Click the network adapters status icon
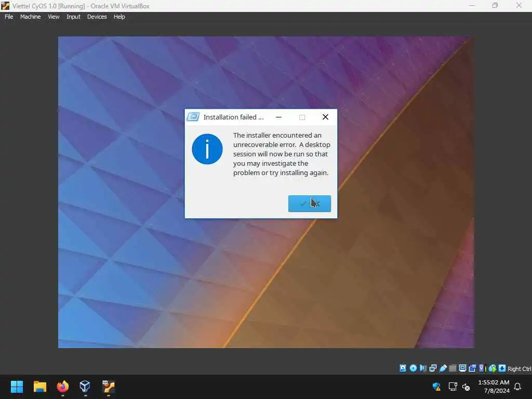Viewport: 532px width, 399px height. [x=433, y=368]
